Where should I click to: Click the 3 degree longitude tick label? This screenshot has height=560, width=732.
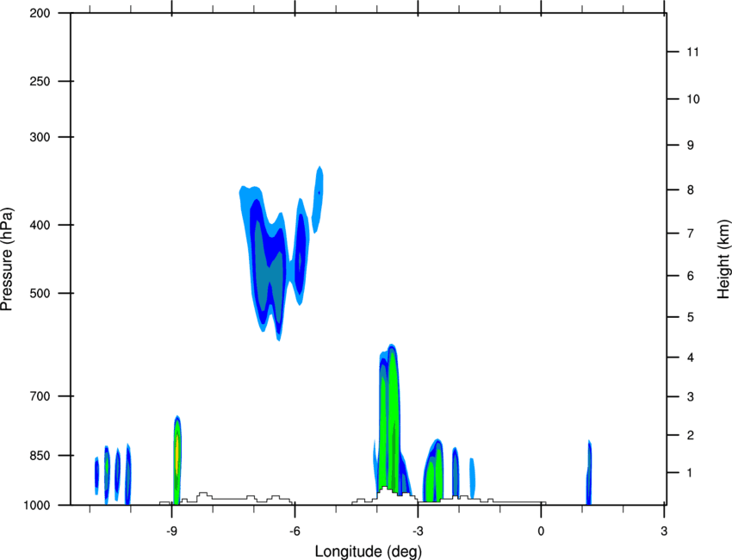coord(664,532)
